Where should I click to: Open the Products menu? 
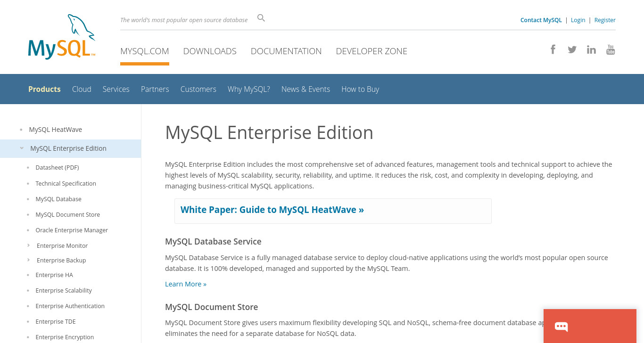pos(44,89)
